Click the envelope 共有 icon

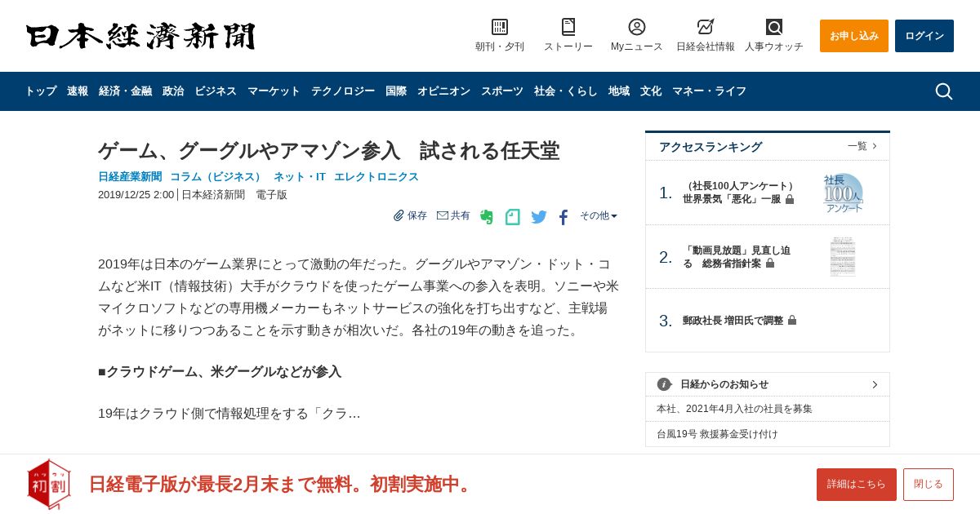443,215
